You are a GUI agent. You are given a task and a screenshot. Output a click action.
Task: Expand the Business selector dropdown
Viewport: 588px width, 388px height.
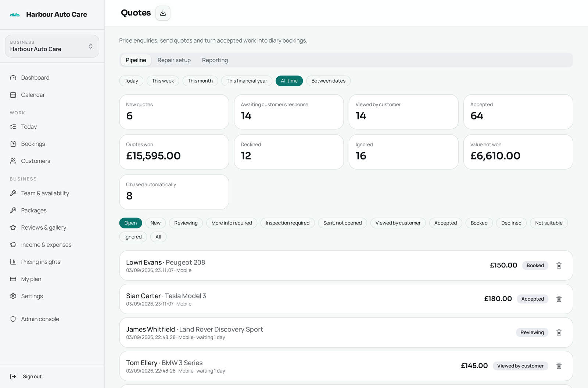[52, 46]
